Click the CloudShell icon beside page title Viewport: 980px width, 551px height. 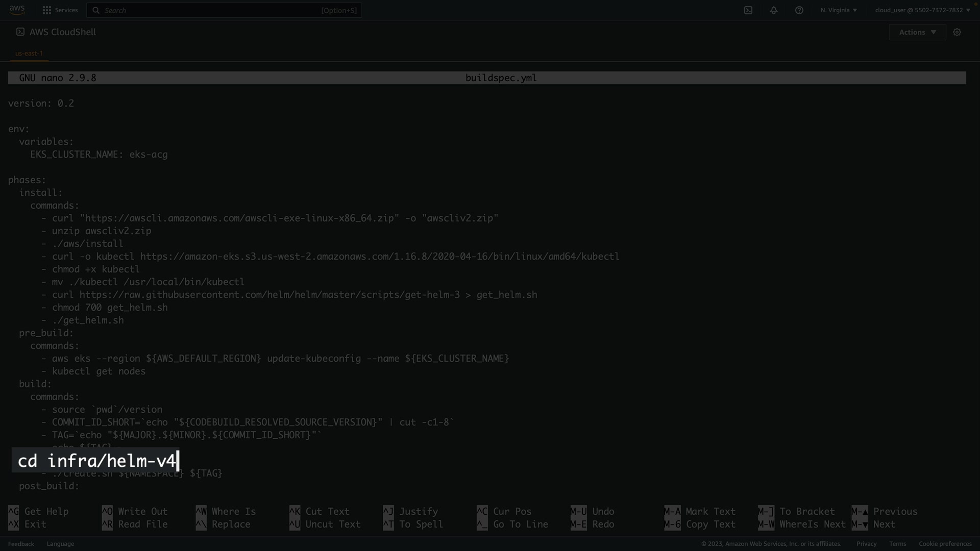tap(20, 32)
